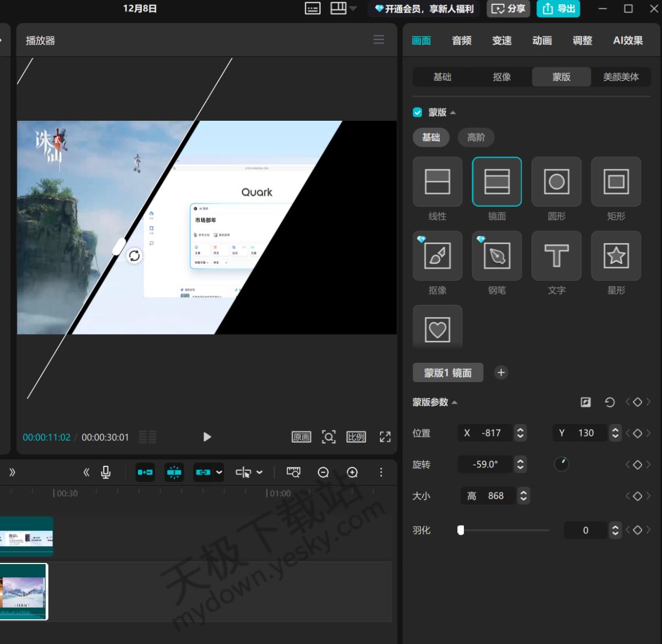662x644 pixels.
Task: Pick the 矩形 rectangle mask
Action: tap(616, 182)
